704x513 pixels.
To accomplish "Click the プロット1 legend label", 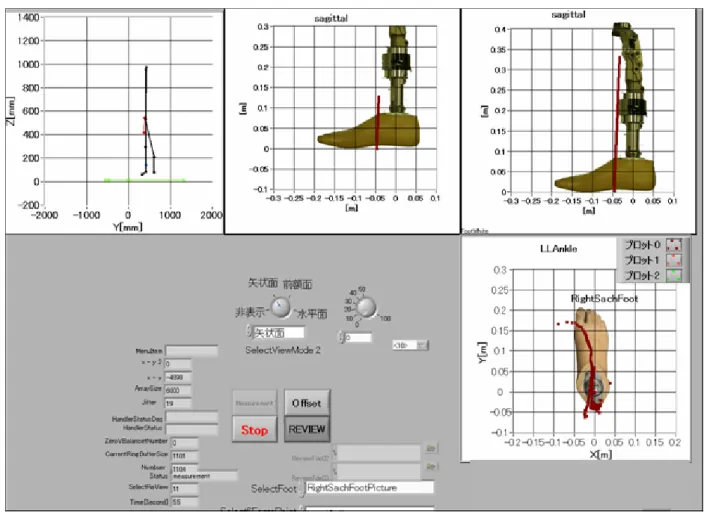I will pyautogui.click(x=642, y=260).
